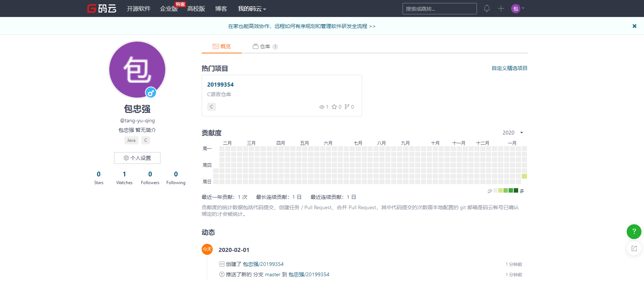
Task: Click the 最近一年贡献 statistic
Action: pos(224,197)
